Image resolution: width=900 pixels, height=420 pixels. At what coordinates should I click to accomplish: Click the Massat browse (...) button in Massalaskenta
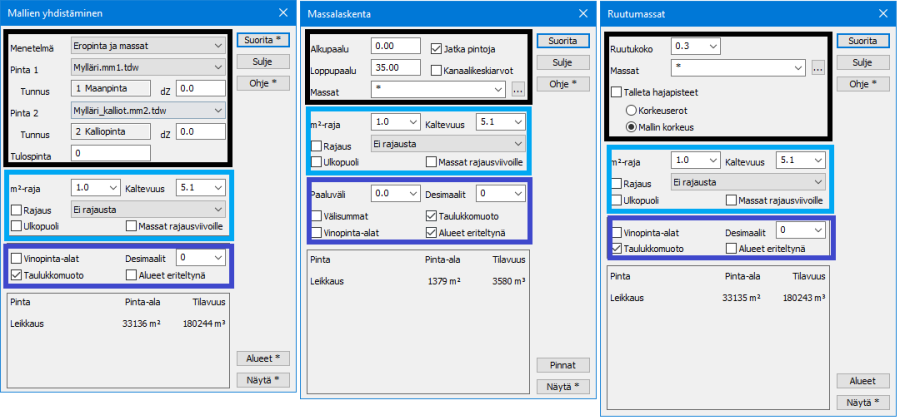point(518,89)
